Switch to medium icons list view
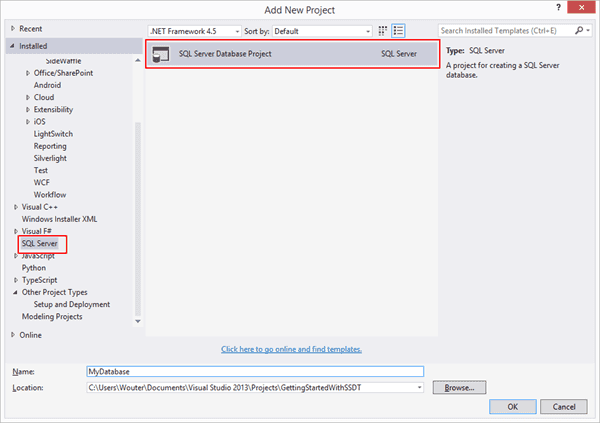 (x=398, y=31)
